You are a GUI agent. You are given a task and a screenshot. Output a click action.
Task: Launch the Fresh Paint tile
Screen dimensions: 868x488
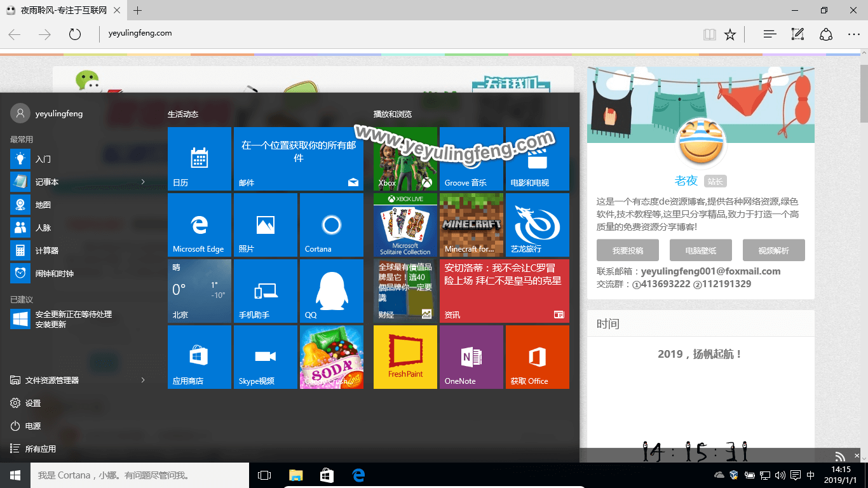[x=405, y=357]
